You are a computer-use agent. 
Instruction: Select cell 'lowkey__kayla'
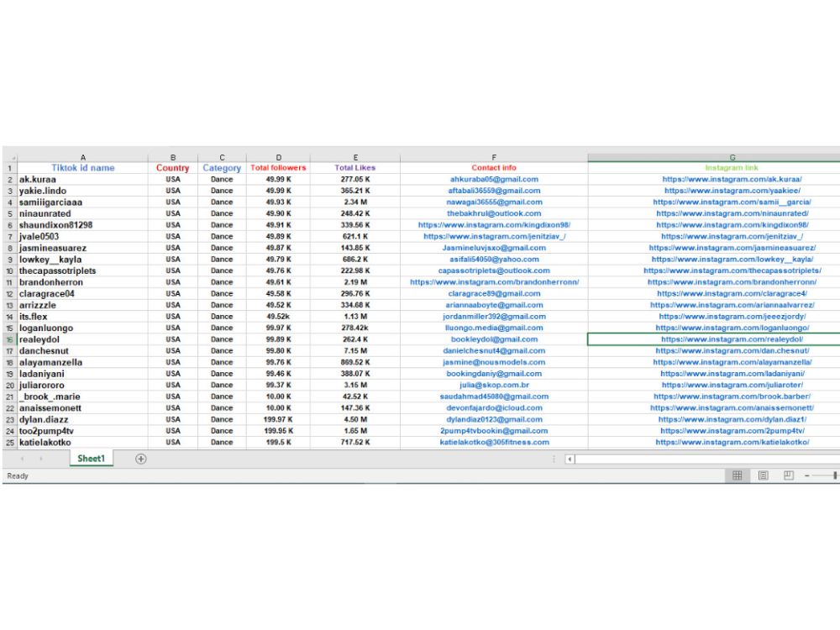click(x=82, y=260)
